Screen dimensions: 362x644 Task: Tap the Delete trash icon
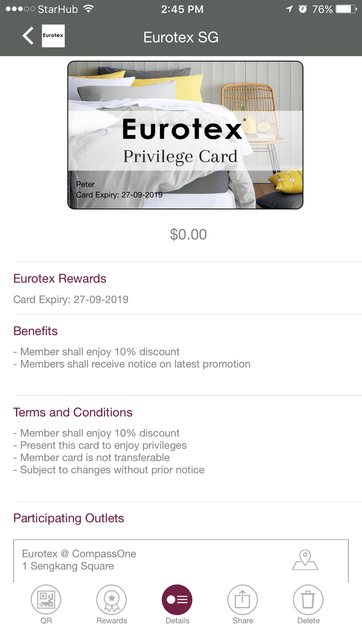tap(308, 604)
